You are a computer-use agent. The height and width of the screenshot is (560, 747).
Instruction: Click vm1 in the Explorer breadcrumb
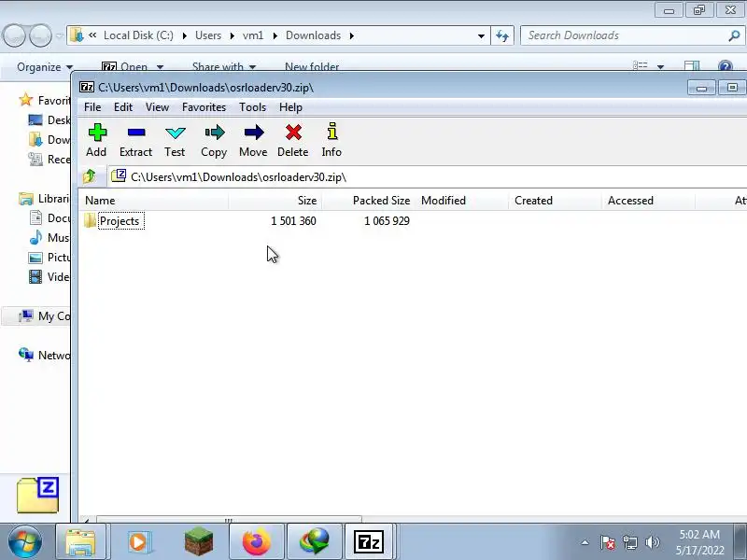[253, 35]
